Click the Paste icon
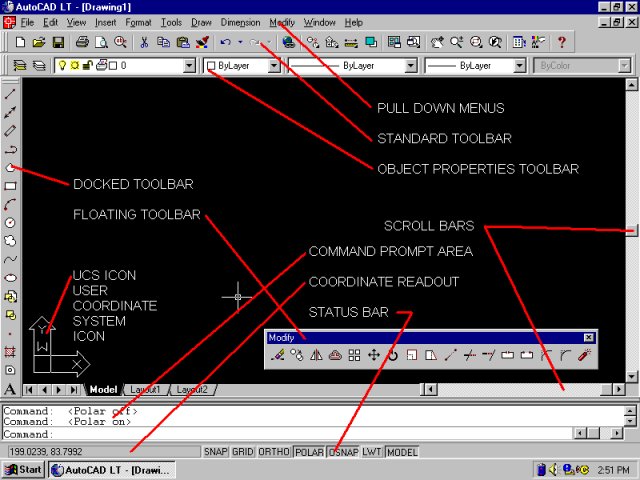The image size is (640, 480). point(183,42)
